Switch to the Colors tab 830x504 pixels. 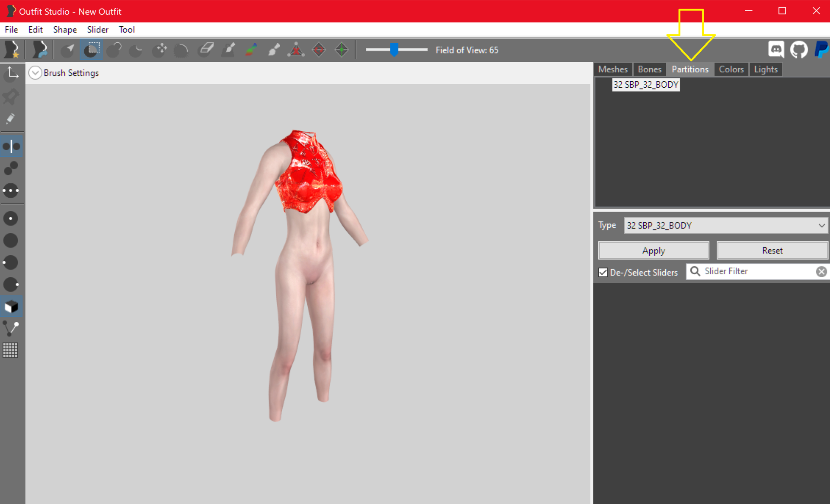coord(731,69)
